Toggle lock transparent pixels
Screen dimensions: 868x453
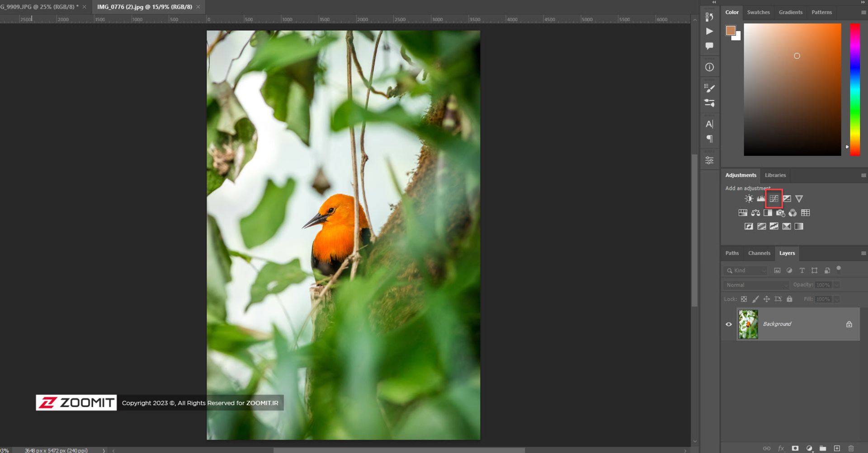(744, 299)
